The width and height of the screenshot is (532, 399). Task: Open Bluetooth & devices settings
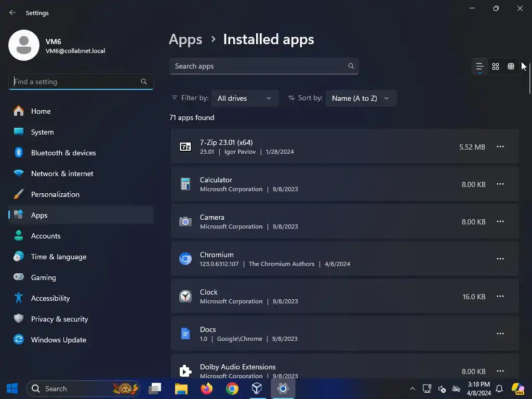click(x=81, y=153)
